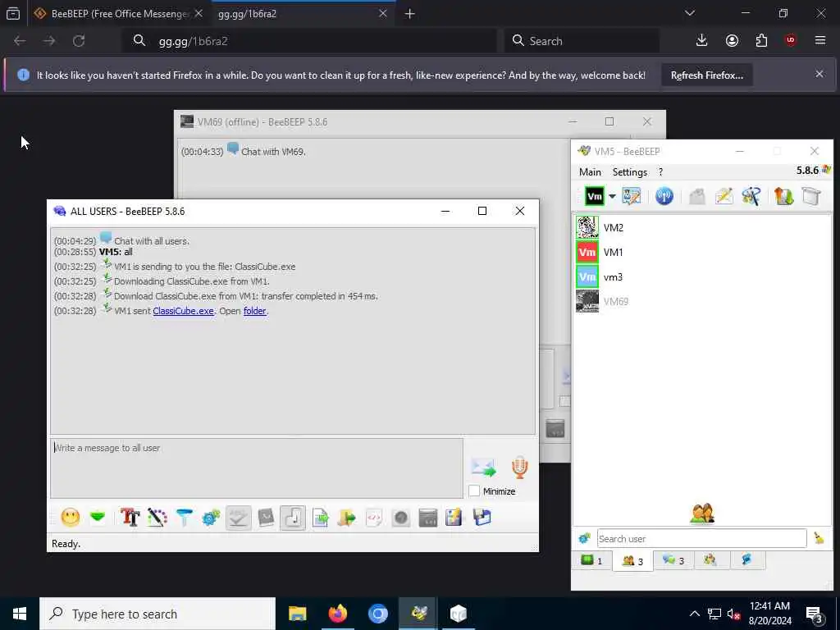840x630 pixels.
Task: Open the ClassiCube.exe file link
Action: click(183, 311)
